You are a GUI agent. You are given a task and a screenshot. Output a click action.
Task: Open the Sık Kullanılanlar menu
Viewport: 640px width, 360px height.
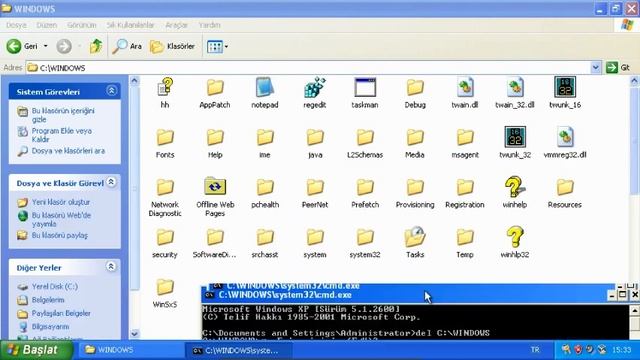tap(130, 25)
